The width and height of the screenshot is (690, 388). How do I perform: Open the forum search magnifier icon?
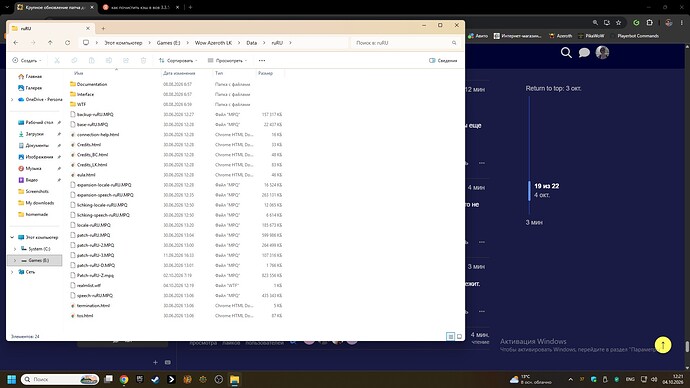pyautogui.click(x=566, y=53)
